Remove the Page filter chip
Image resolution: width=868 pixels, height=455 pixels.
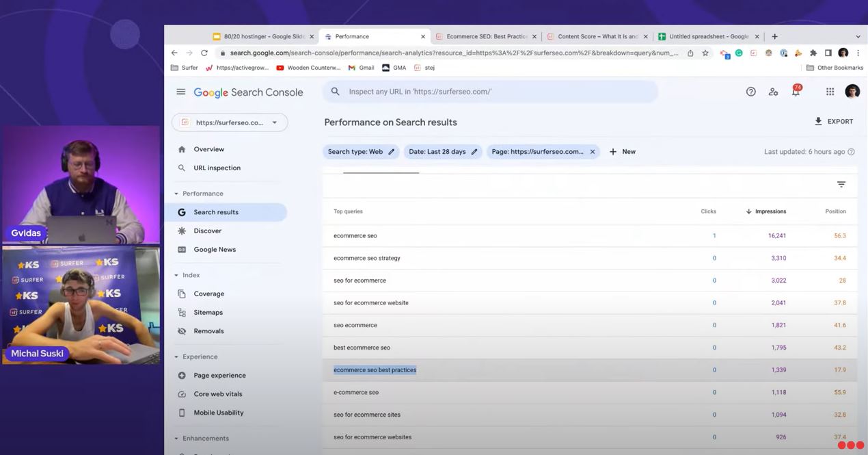[593, 152]
